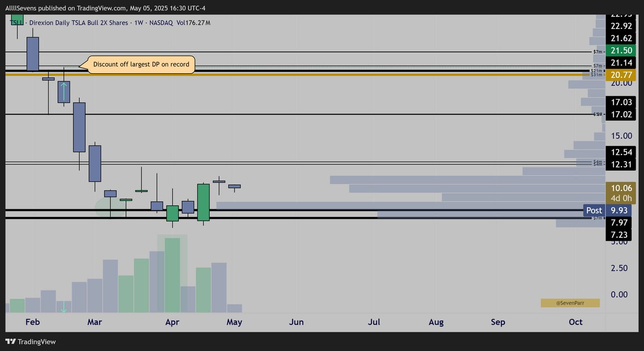Click the teal up arrow on the February candle
This screenshot has width=644, height=351.
pos(64,92)
